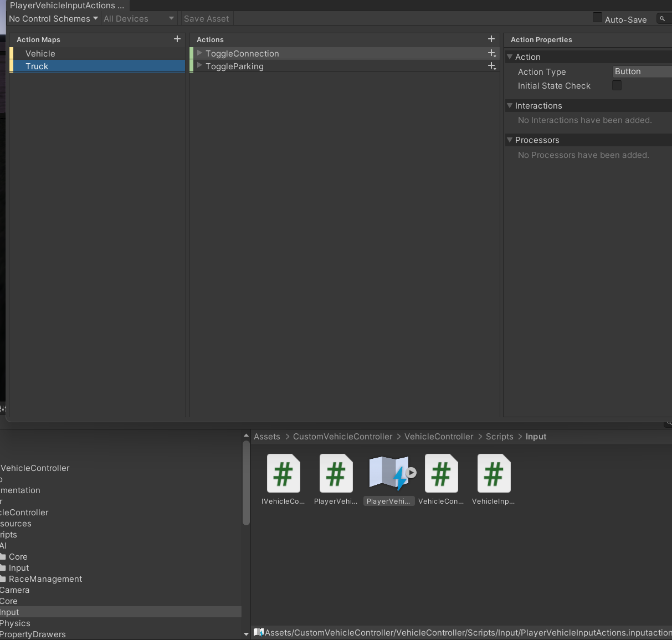Enable the Auto-Save checkbox
This screenshot has height=640, width=672.
pyautogui.click(x=597, y=18)
